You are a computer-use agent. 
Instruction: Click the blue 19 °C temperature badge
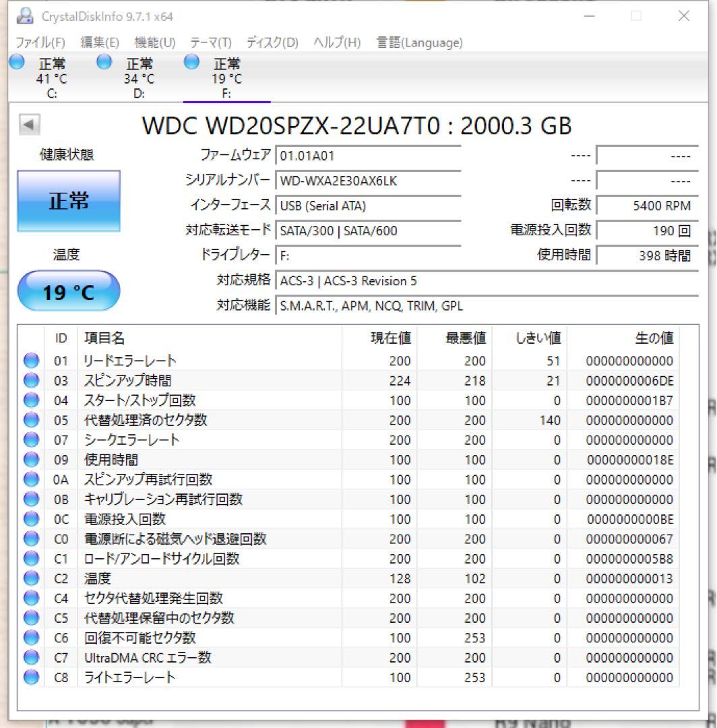pos(68,290)
